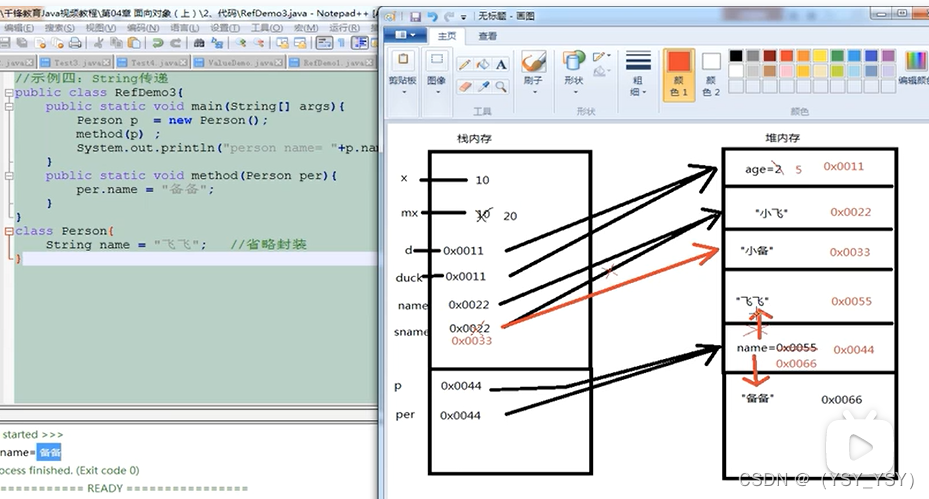Pick the purple color swatch
The height and width of the screenshot is (499, 929).
click(x=888, y=56)
